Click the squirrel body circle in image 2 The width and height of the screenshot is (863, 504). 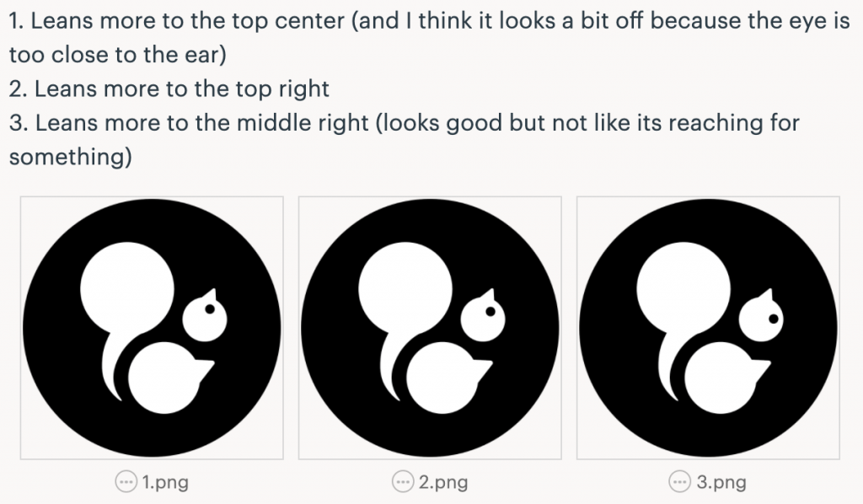click(442, 378)
